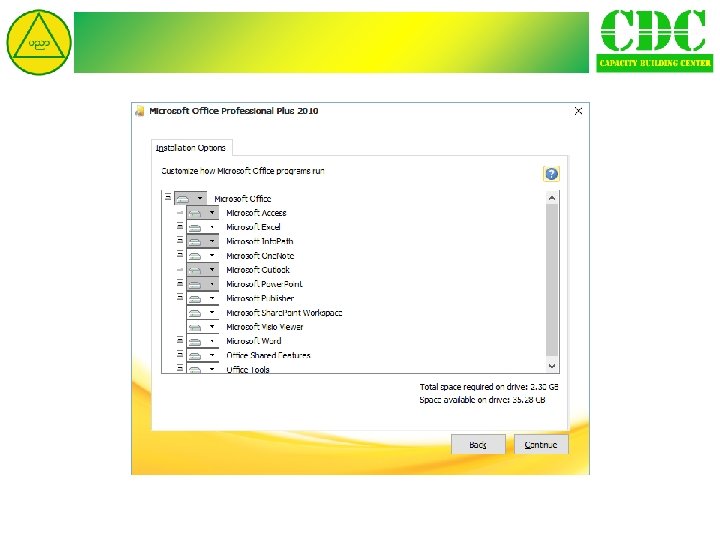Open Office Tools install option dropdown
This screenshot has height=540, width=720.
[202, 368]
